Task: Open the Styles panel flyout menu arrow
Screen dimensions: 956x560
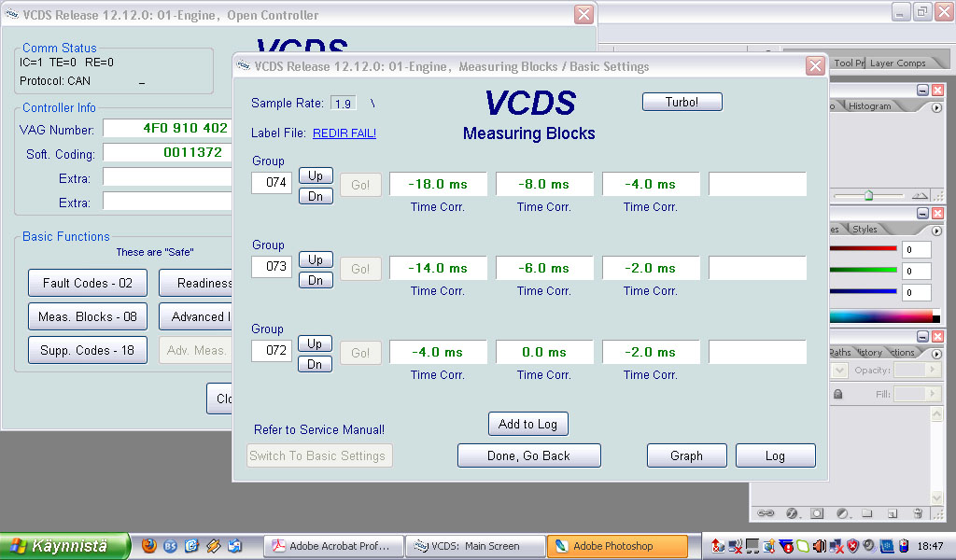Action: [936, 231]
